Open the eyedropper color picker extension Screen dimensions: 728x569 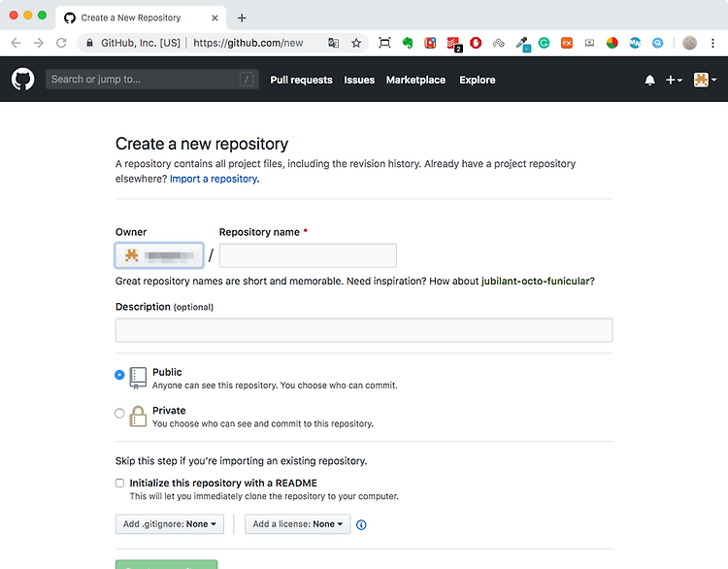click(x=523, y=44)
